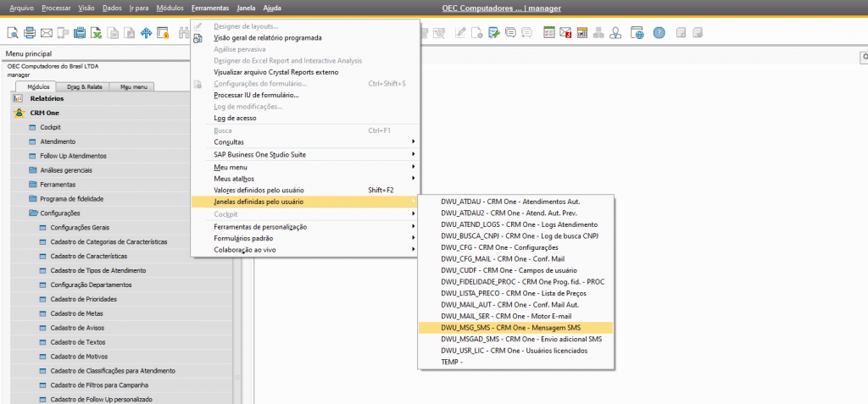Viewport: 868px width, 404px height.
Task: Select DWU_CFG_MAIL - Conf. Mail window
Action: (x=503, y=258)
